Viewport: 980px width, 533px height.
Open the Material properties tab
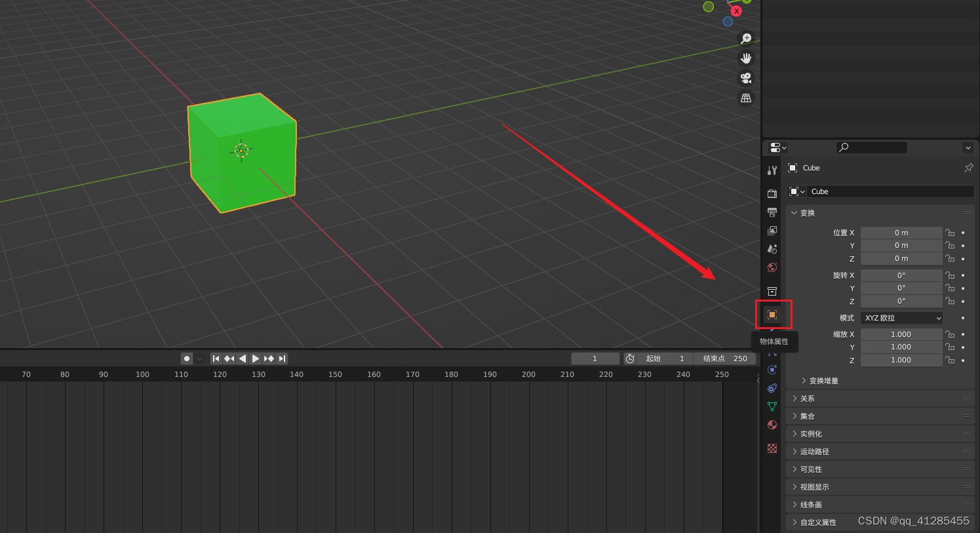pos(772,425)
